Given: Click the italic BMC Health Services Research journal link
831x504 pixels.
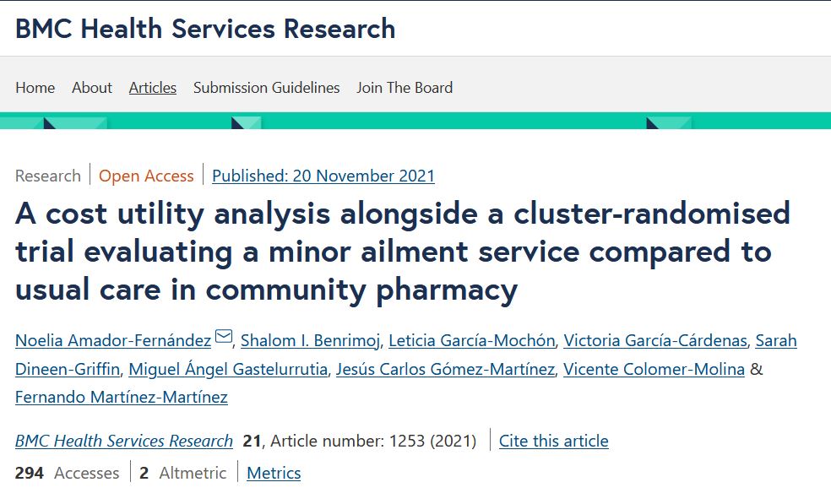Looking at the screenshot, I should pyautogui.click(x=124, y=441).
